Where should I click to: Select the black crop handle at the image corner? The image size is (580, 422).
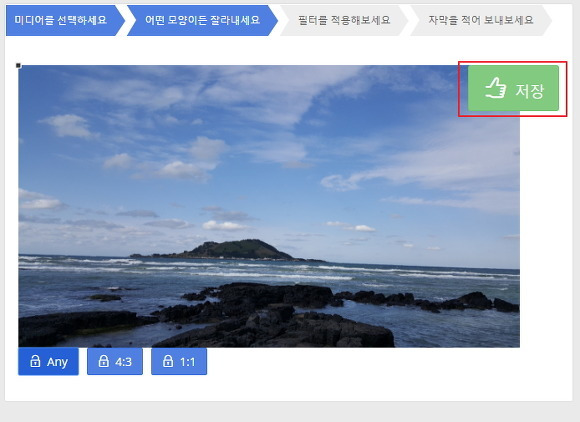18,65
